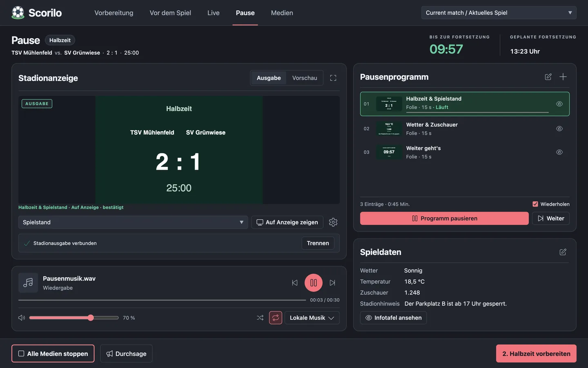Pause the program with Programm pausieren
Image resolution: width=588 pixels, height=368 pixels.
(444, 218)
